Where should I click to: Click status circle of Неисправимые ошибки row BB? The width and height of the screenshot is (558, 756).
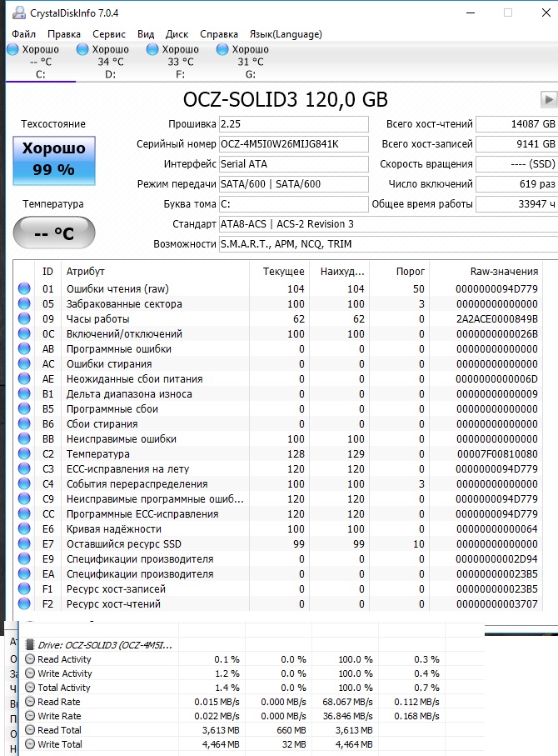(24, 438)
